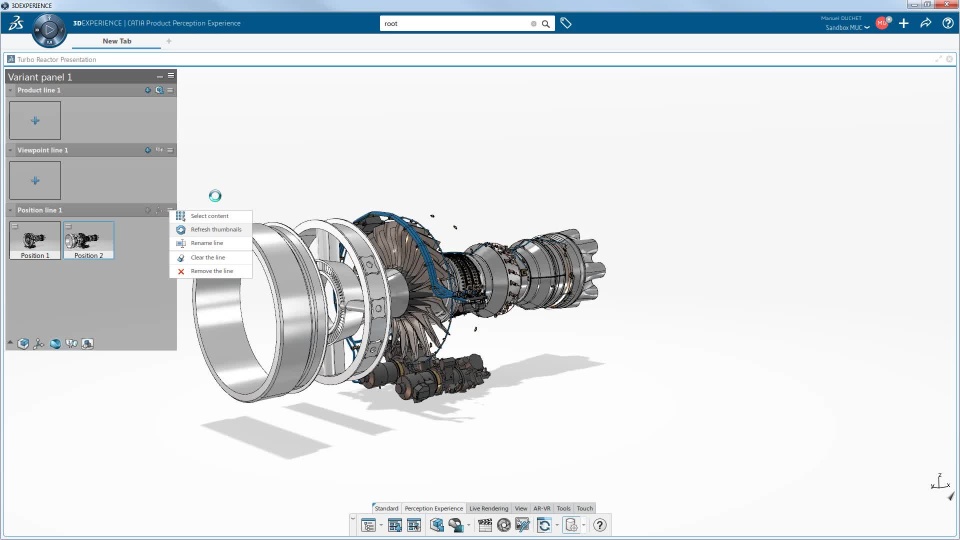Image resolution: width=960 pixels, height=540 pixels.
Task: Switch to View toolbar tab
Action: pos(521,508)
